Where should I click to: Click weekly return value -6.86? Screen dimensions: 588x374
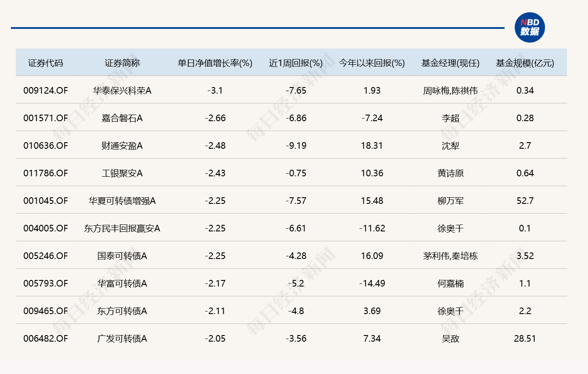click(x=296, y=118)
